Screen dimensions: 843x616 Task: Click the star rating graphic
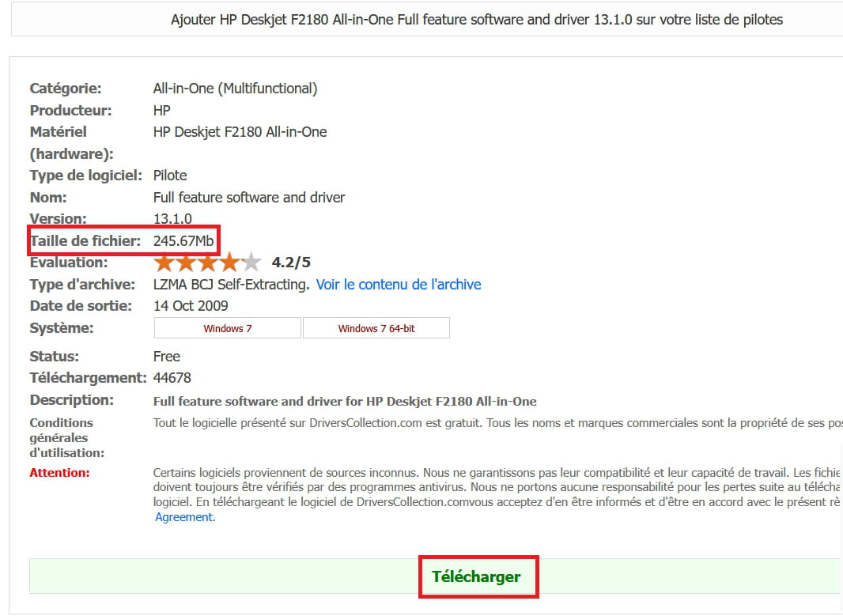207,263
